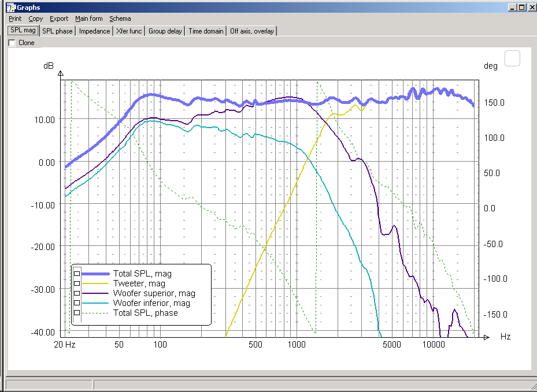Switch to the Impedance tab
This screenshot has height=392, width=537.
coord(95,31)
